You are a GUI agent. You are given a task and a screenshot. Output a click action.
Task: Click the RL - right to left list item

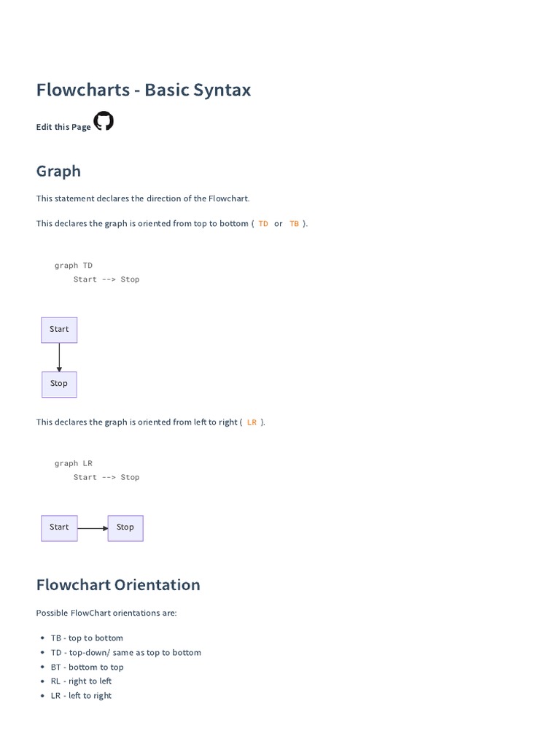point(81,681)
